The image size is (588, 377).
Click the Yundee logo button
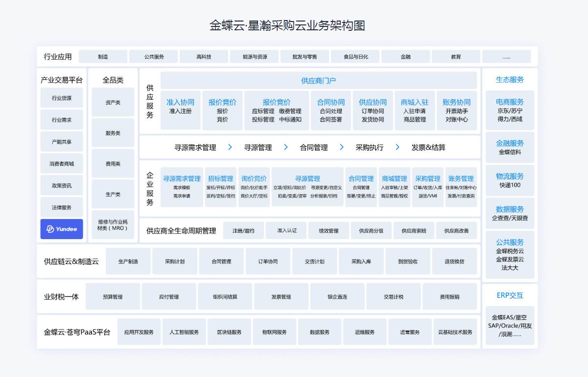62,229
